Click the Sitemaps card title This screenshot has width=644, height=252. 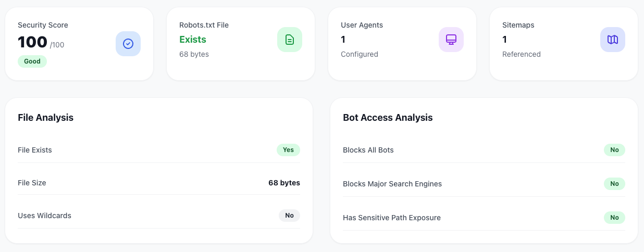[x=518, y=25]
